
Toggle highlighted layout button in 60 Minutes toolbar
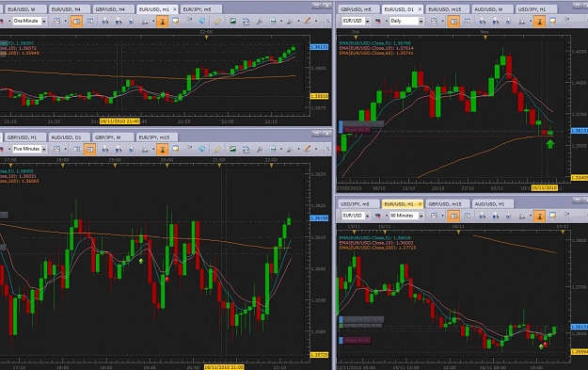click(453, 216)
